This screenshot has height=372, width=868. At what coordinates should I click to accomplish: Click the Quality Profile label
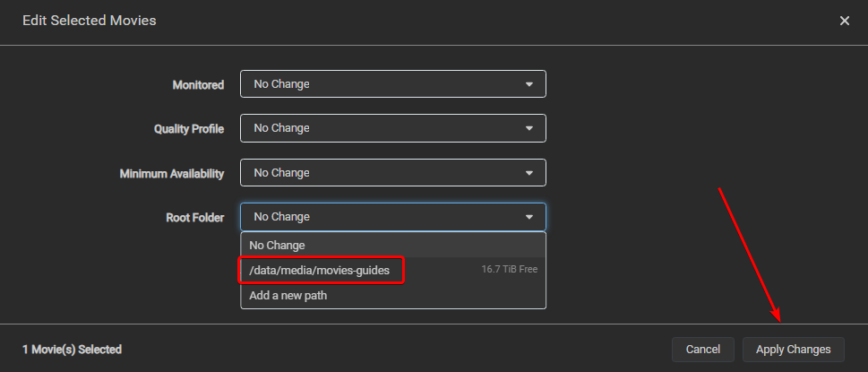[189, 129]
